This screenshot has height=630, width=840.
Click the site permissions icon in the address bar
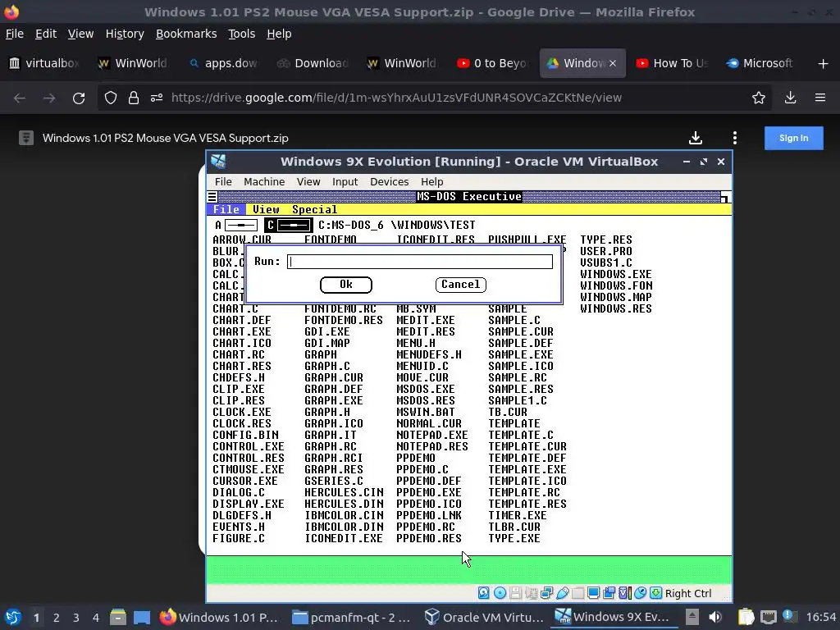click(x=157, y=98)
